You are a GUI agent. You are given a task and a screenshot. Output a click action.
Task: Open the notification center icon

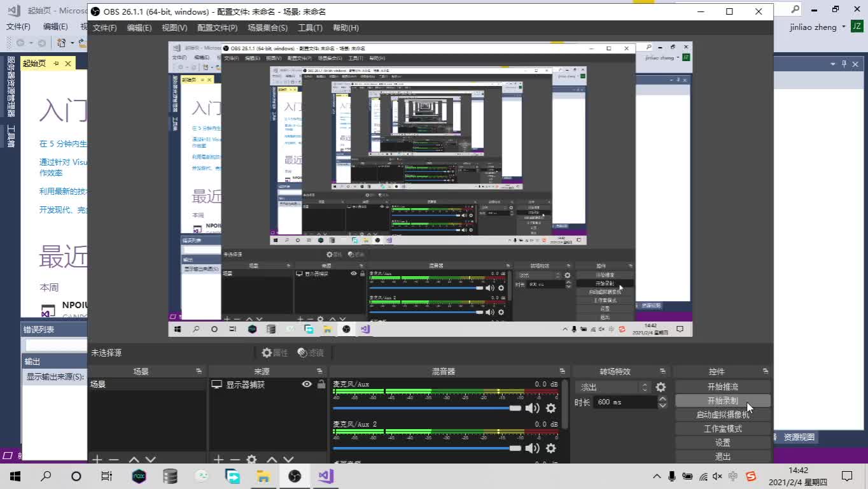[x=847, y=476]
